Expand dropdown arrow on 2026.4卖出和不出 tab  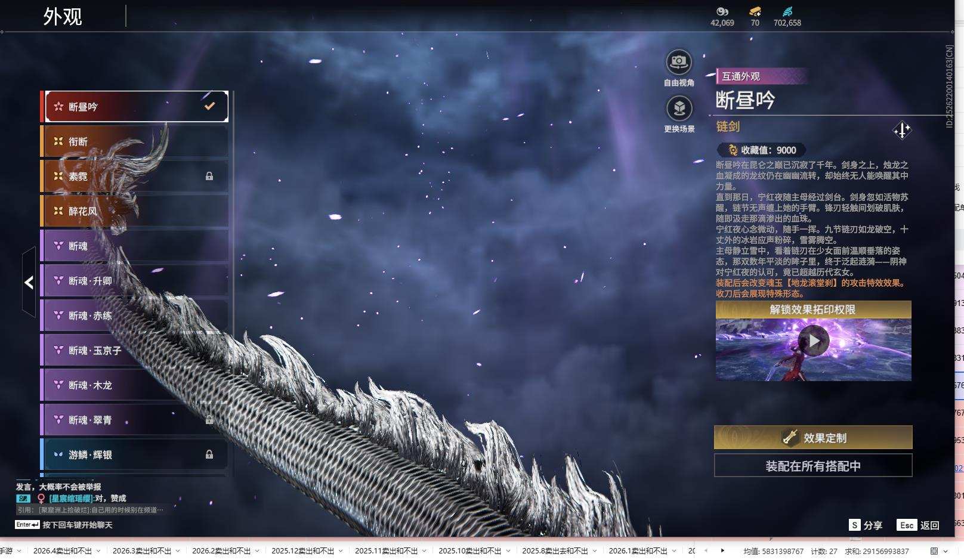click(98, 551)
